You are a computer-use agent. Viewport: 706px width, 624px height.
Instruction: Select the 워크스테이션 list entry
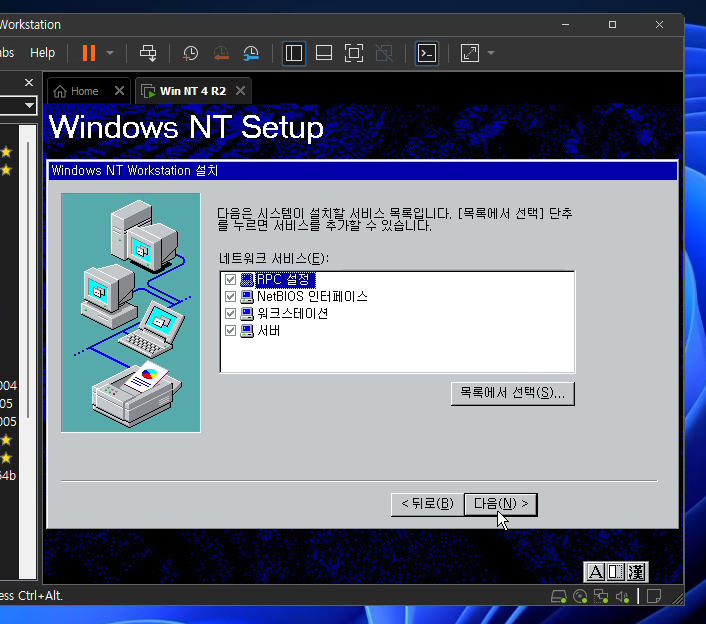292,313
